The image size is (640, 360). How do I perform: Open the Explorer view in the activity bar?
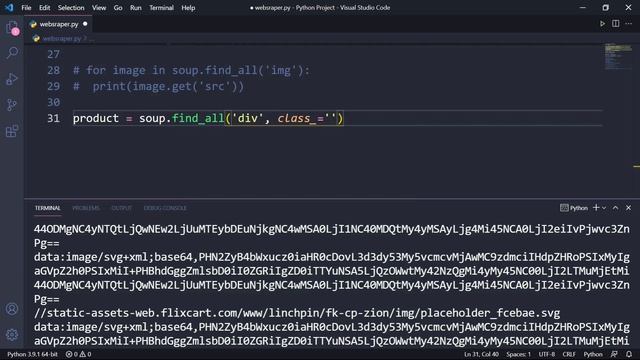pos(12,27)
